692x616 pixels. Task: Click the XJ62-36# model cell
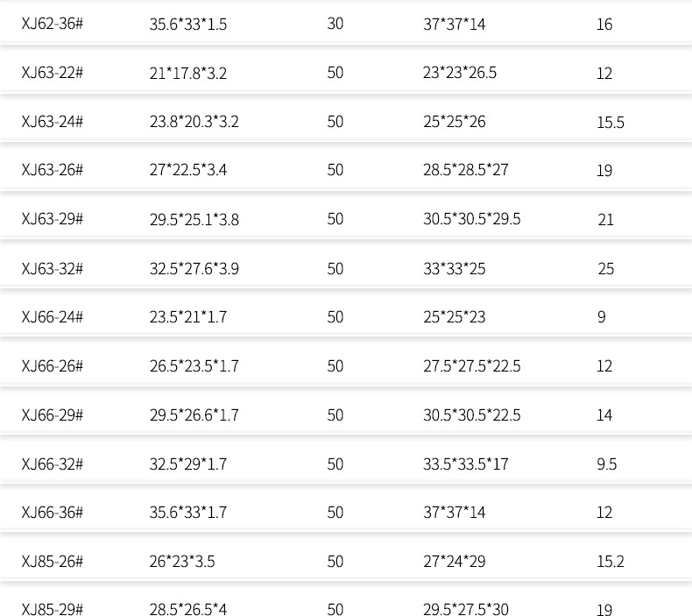click(53, 25)
